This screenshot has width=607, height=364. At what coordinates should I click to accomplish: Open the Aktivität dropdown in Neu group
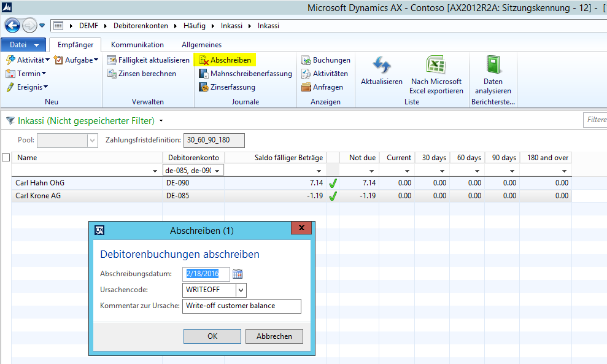tap(29, 60)
